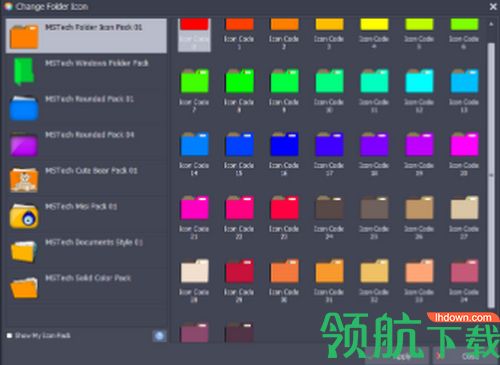
Task: Open MSTech Windows Folder Pack
Action: [x=86, y=72]
